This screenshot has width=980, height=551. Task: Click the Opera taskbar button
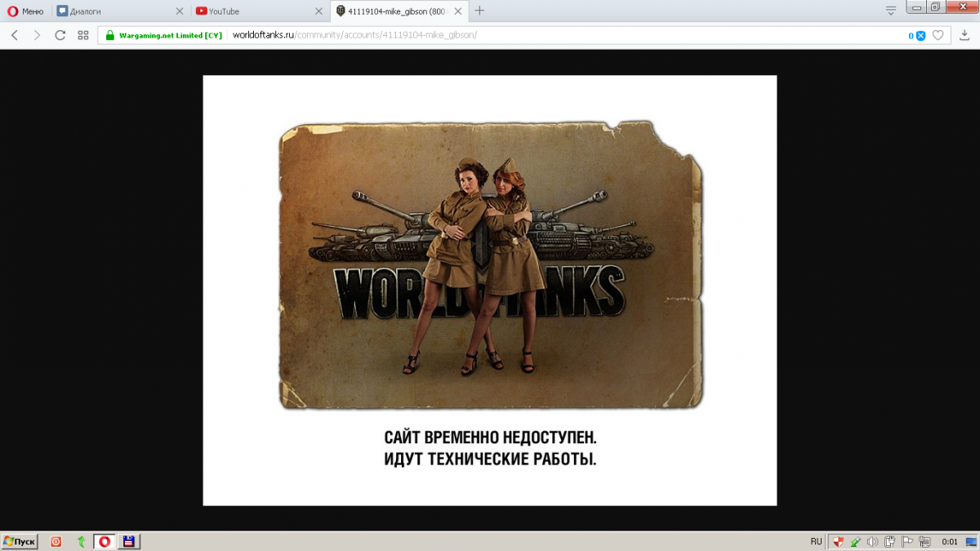click(104, 541)
